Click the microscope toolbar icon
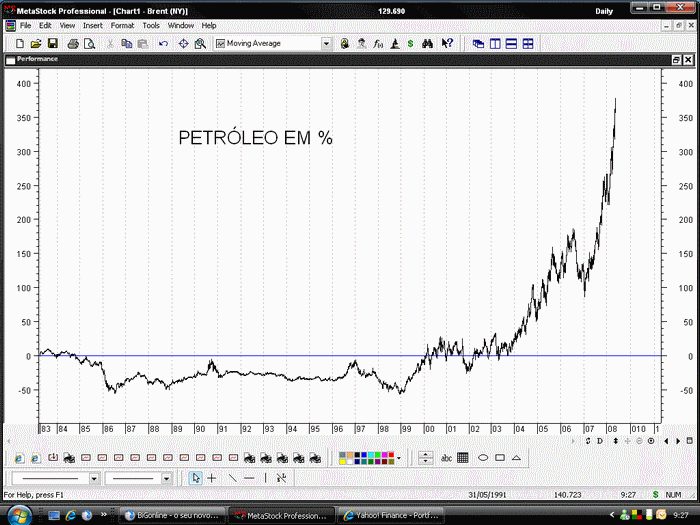This screenshot has height=525, width=700. pyautogui.click(x=395, y=44)
